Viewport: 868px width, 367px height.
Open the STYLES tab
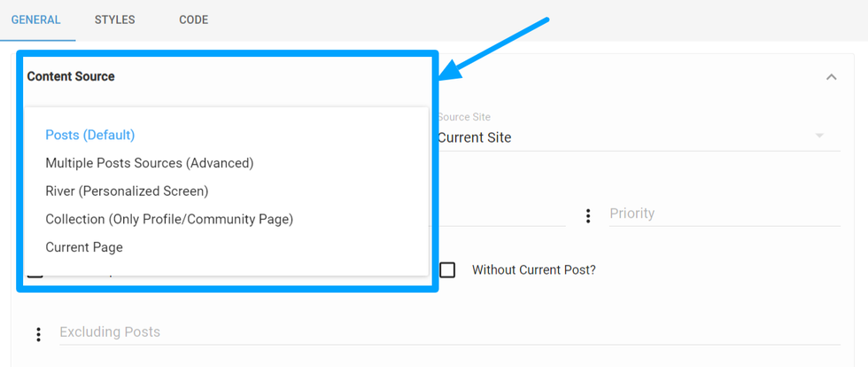point(115,20)
